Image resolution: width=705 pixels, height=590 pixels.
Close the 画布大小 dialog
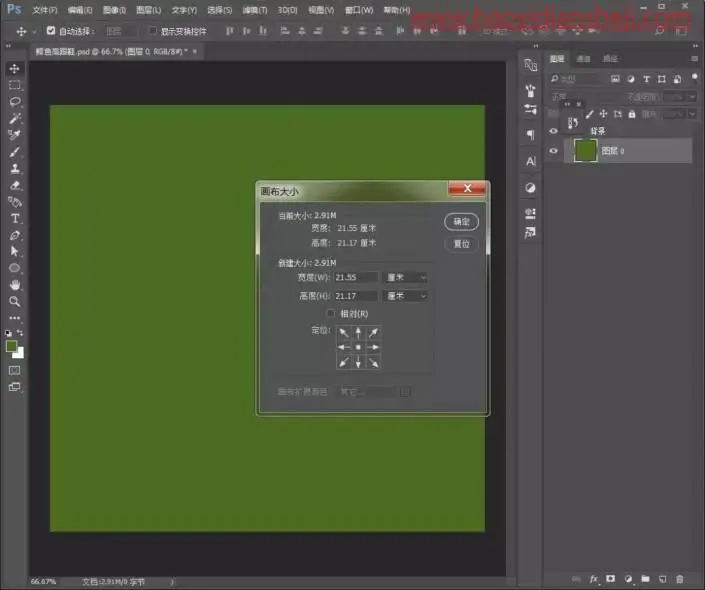pos(467,188)
